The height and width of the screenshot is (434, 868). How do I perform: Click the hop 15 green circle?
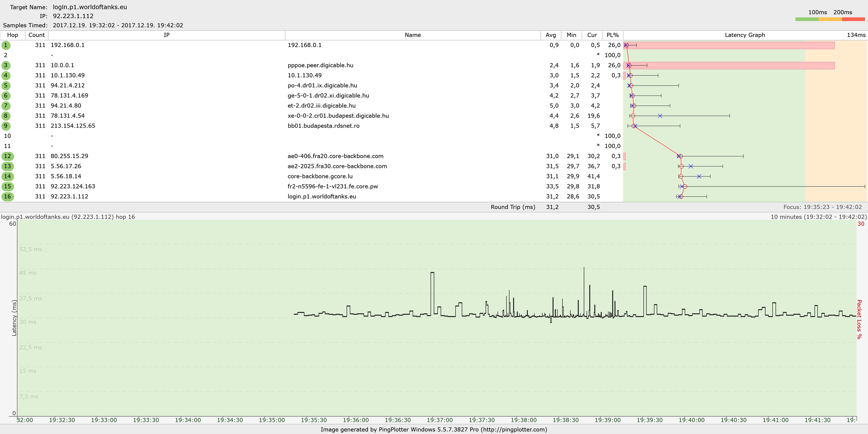(8, 187)
